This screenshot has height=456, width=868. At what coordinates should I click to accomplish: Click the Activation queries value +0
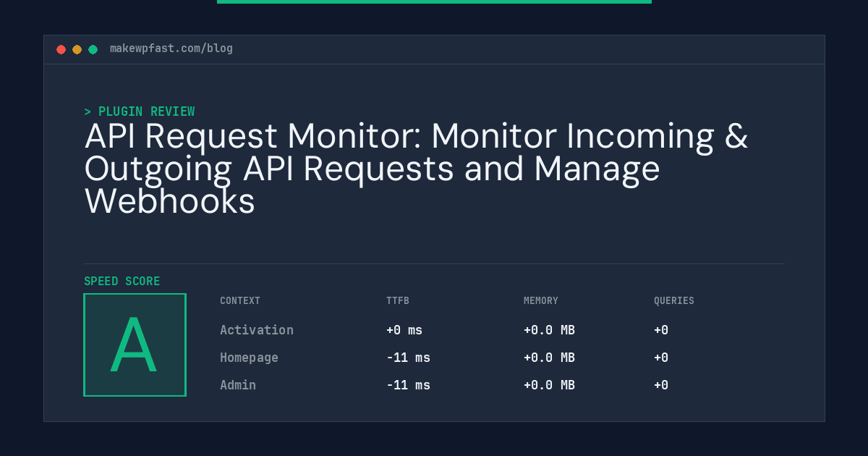pyautogui.click(x=661, y=330)
